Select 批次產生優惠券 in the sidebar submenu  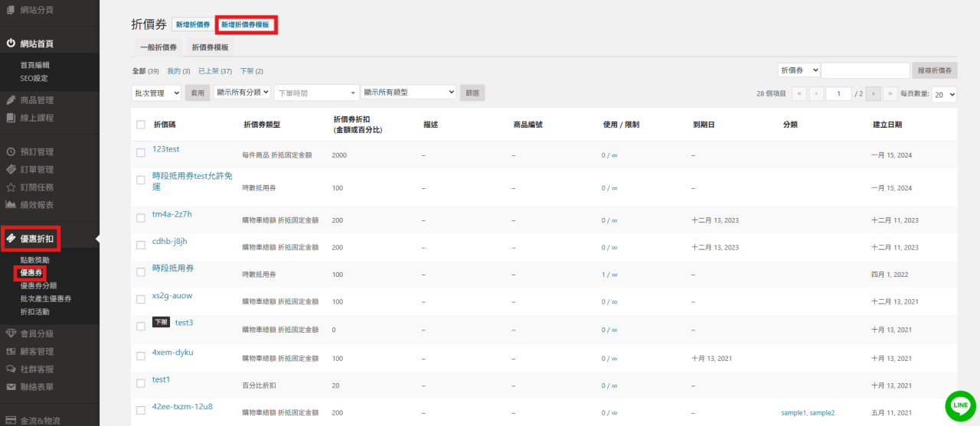[45, 299]
